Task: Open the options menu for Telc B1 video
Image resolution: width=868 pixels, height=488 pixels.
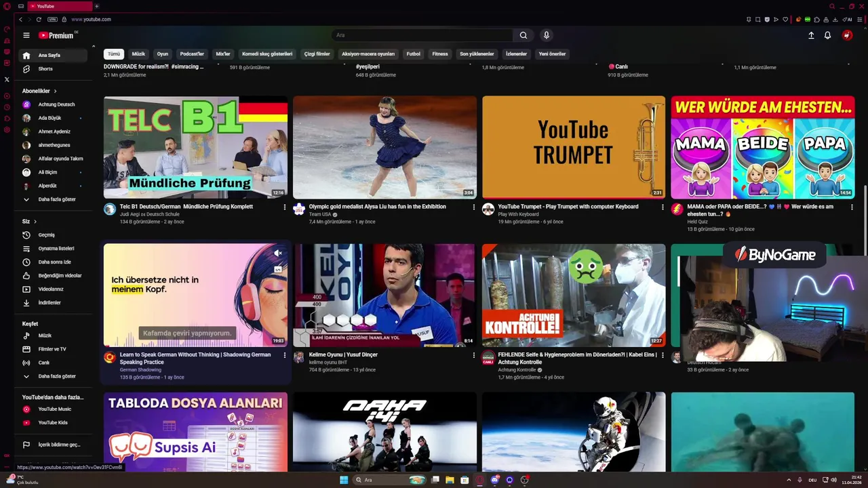Action: pyautogui.click(x=284, y=207)
